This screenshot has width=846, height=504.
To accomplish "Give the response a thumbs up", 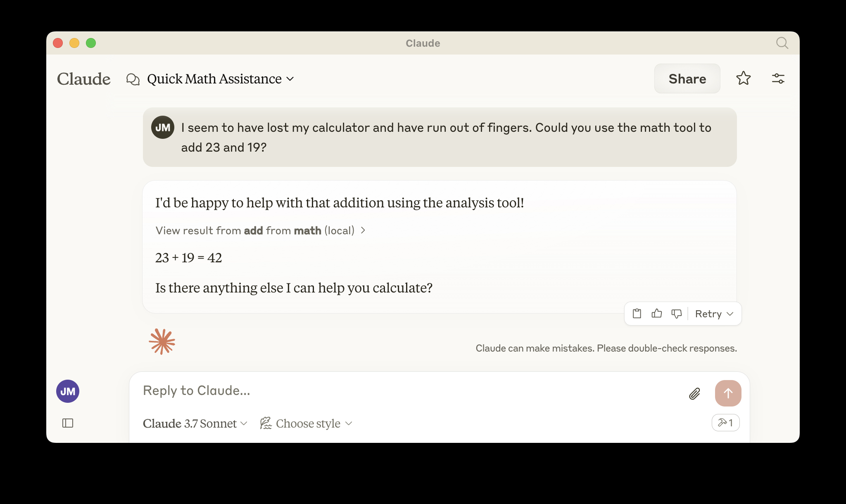I will [656, 314].
